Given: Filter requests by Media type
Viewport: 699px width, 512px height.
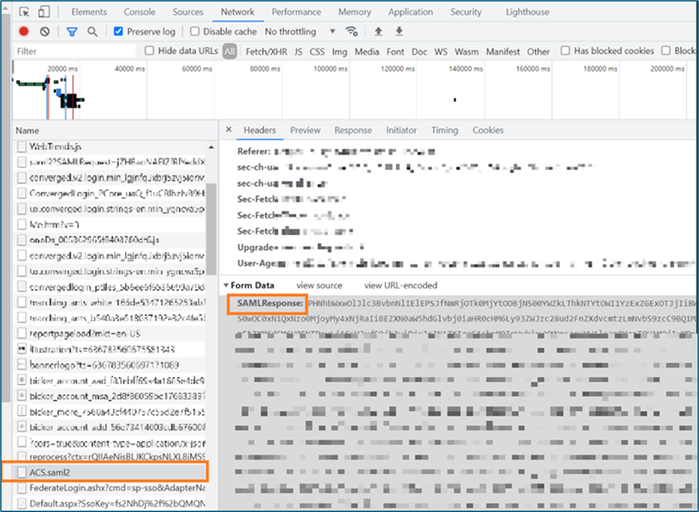Looking at the screenshot, I should click(367, 52).
